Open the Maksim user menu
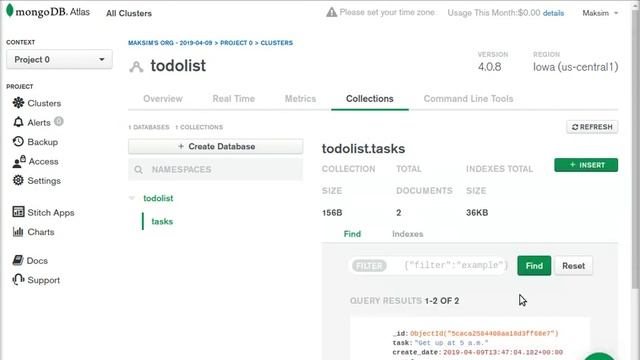Image resolution: width=640 pixels, height=360 pixels. (600, 13)
